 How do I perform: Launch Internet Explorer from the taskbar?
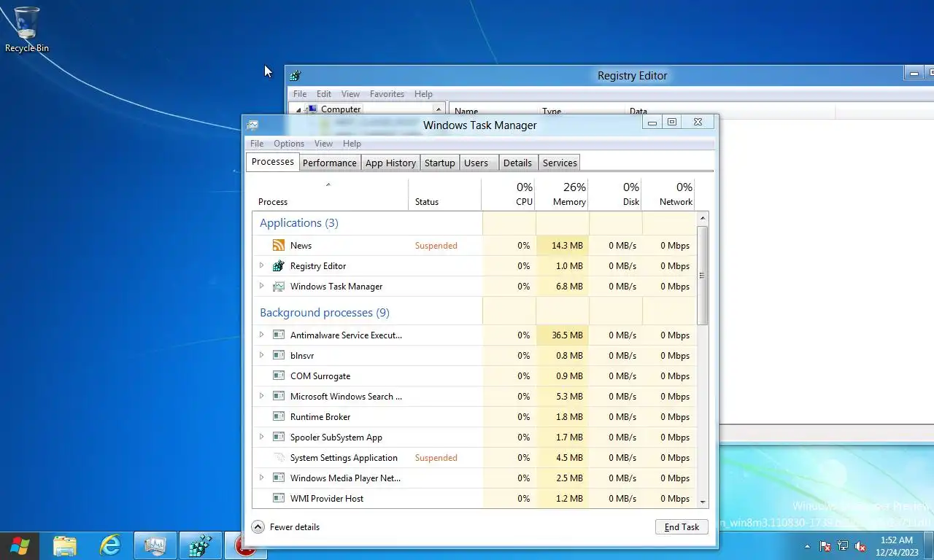click(x=110, y=546)
